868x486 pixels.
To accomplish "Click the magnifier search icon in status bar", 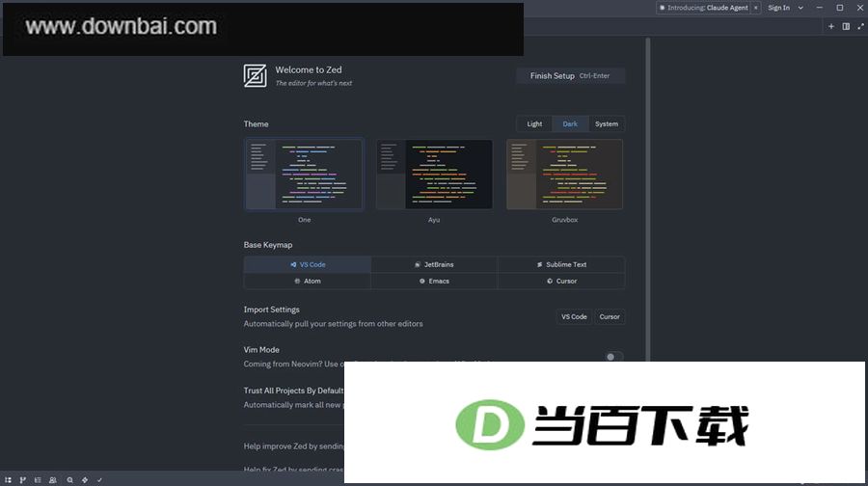I will click(69, 480).
